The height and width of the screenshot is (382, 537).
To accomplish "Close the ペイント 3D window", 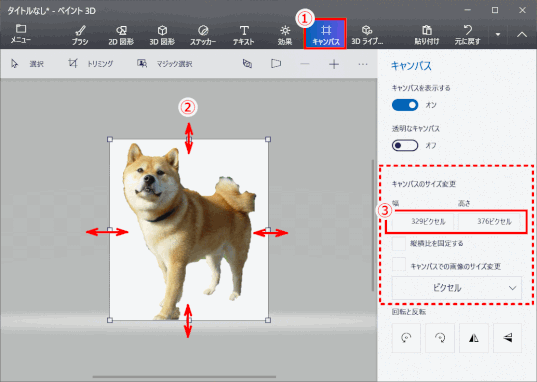I will pyautogui.click(x=522, y=10).
